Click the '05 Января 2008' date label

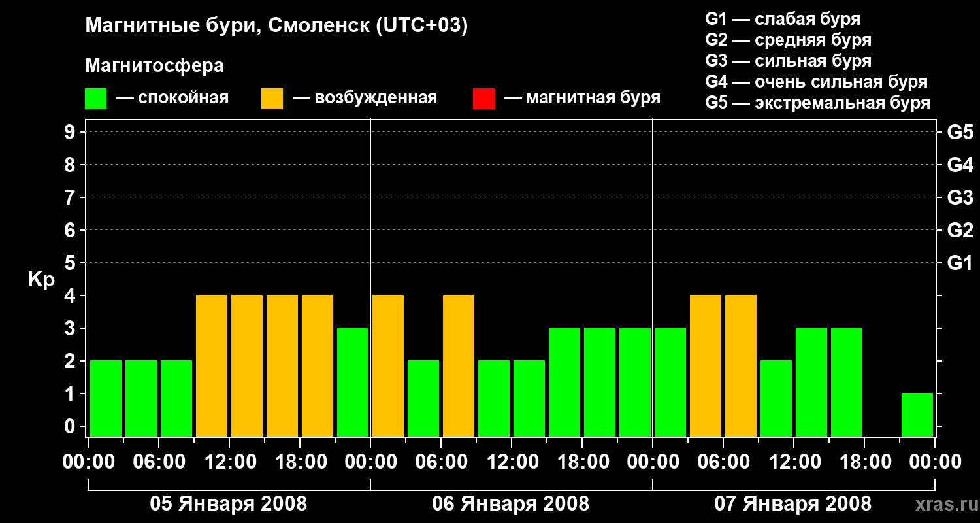pos(229,504)
